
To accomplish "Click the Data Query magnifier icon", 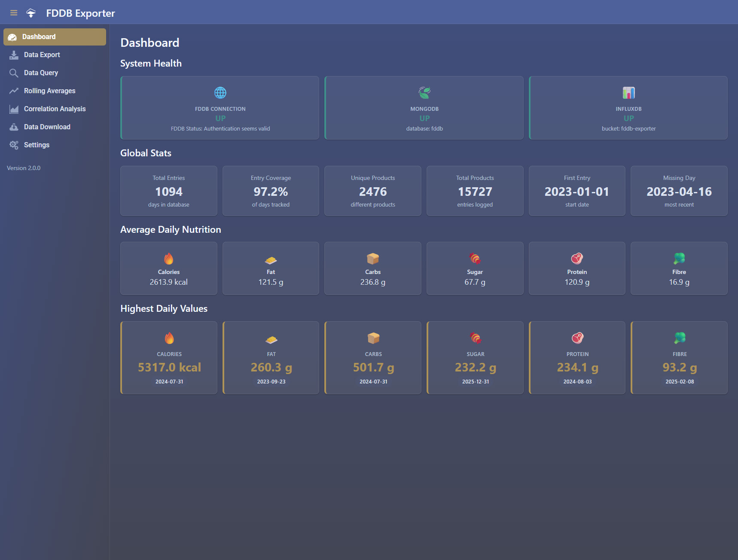I will 14,73.
